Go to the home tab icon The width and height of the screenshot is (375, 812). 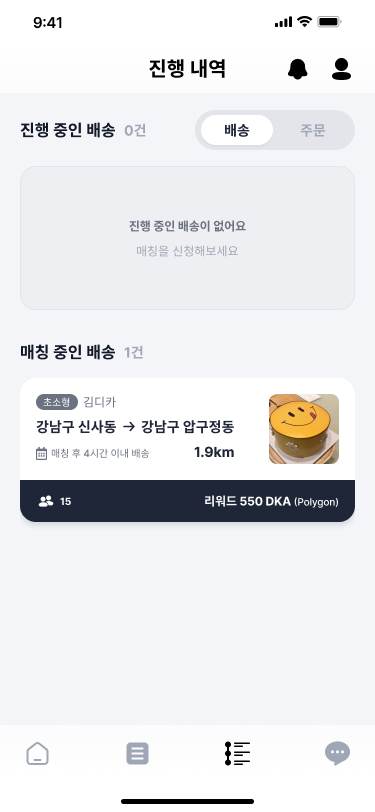tap(38, 753)
